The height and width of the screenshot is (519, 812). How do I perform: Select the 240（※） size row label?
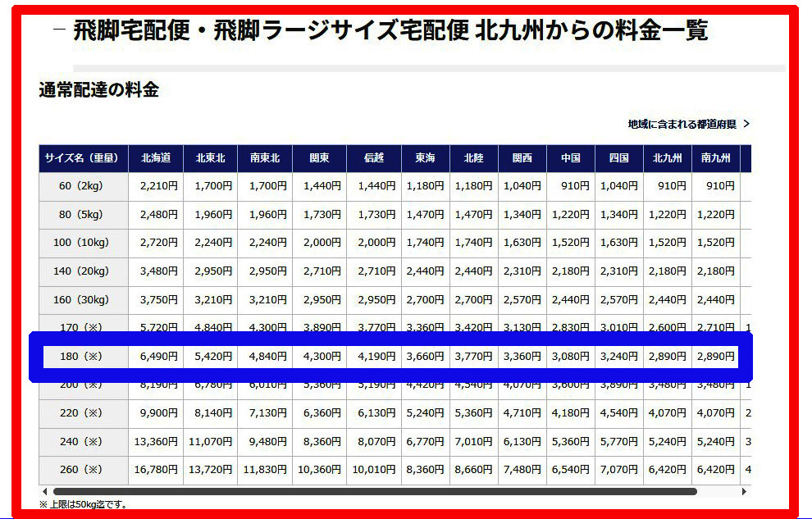[x=84, y=442]
